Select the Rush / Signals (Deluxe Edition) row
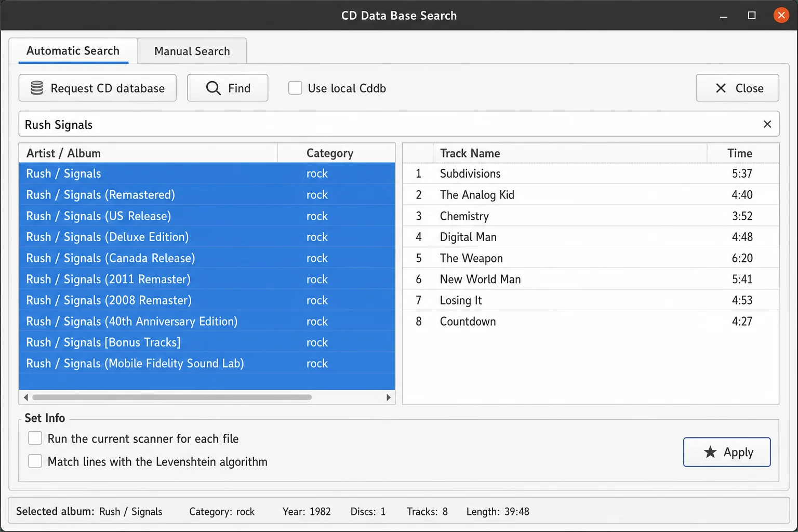 (x=207, y=237)
